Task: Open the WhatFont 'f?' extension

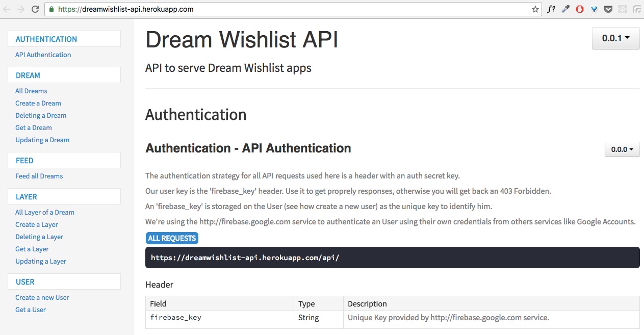Action: (x=551, y=9)
